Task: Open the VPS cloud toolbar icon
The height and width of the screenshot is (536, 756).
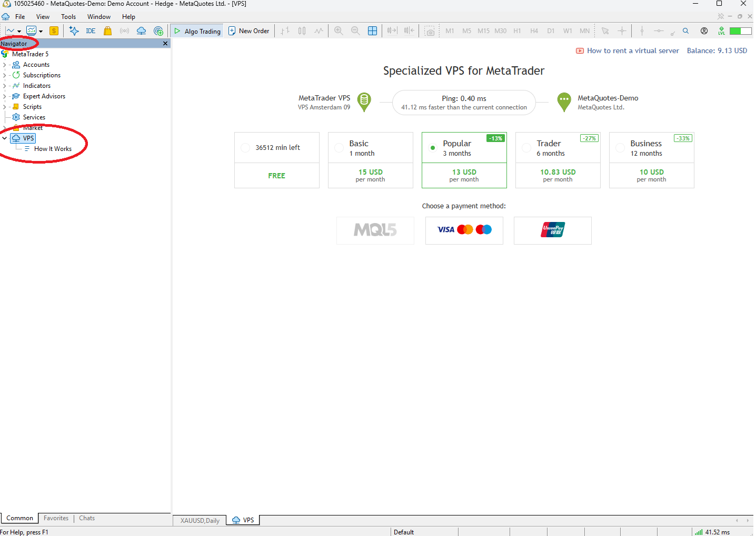Action: coord(141,31)
